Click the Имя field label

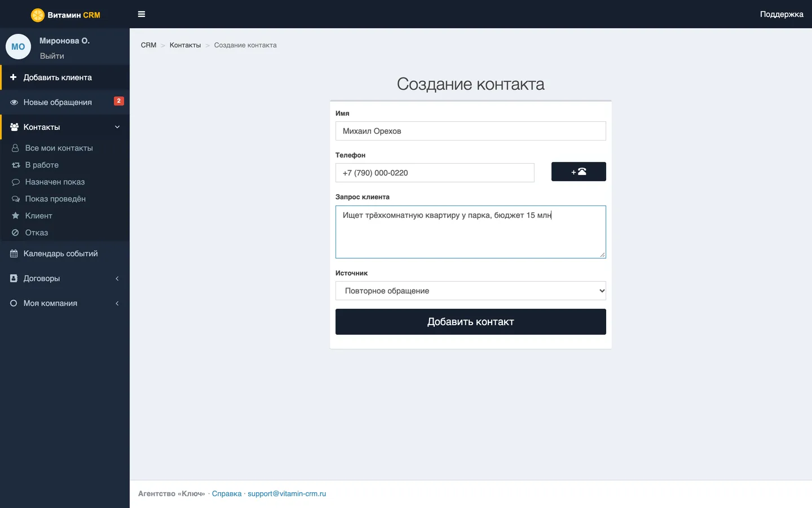(x=342, y=113)
